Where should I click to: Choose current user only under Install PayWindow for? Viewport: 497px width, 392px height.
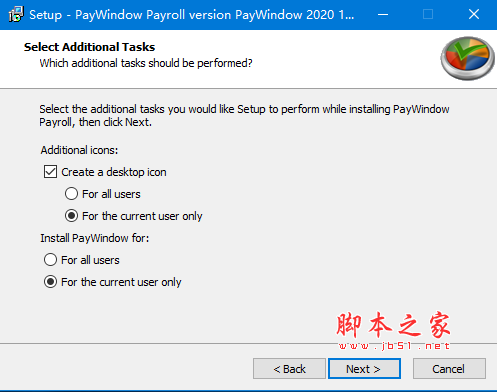point(50,282)
